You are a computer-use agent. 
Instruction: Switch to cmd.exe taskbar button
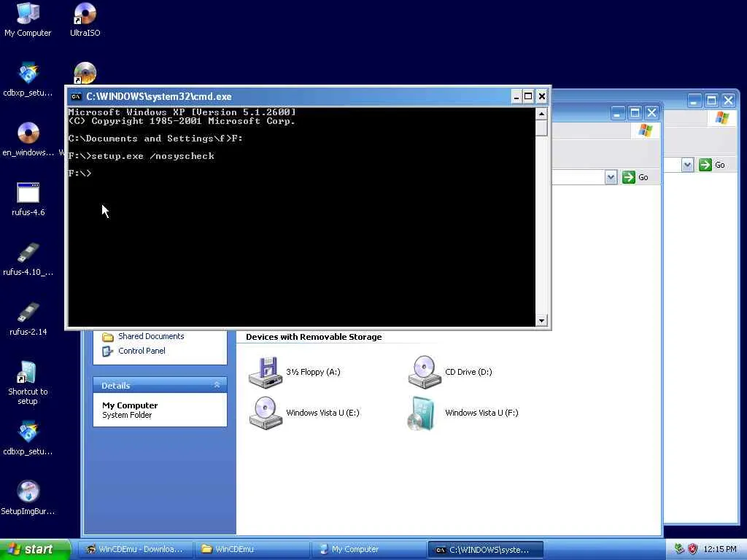[x=485, y=550]
